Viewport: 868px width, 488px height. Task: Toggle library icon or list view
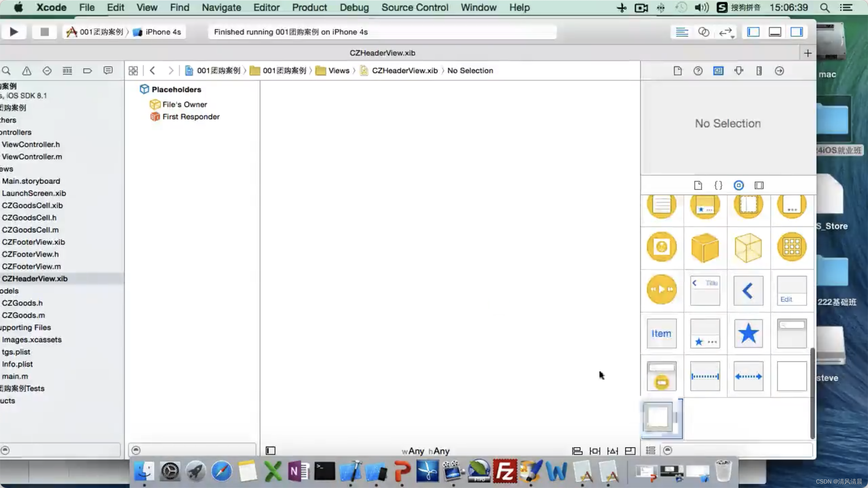(650, 450)
